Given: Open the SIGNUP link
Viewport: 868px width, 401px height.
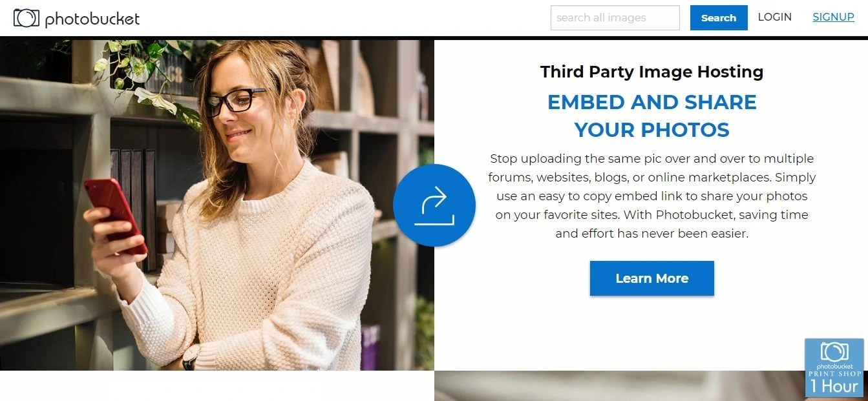Looking at the screenshot, I should pos(833,17).
